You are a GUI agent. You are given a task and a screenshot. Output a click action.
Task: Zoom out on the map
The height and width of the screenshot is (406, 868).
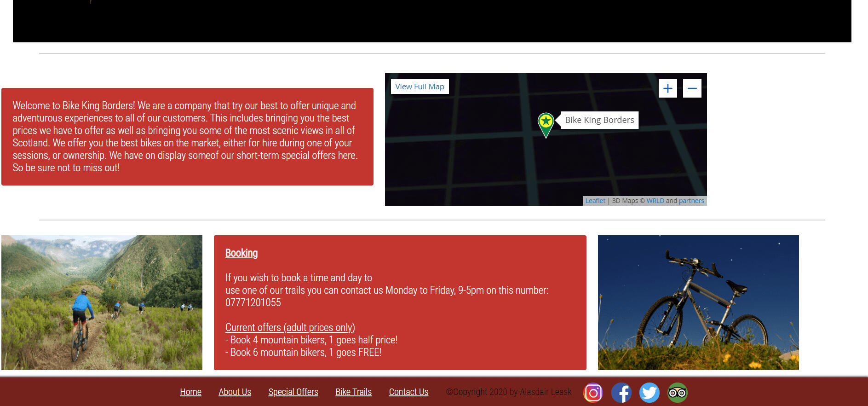click(692, 88)
